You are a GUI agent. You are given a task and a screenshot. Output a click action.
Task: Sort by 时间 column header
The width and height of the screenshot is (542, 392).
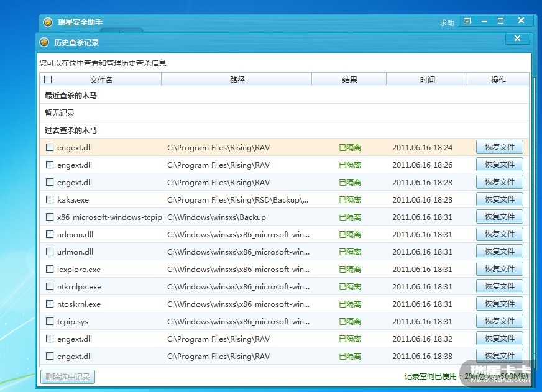(427, 80)
